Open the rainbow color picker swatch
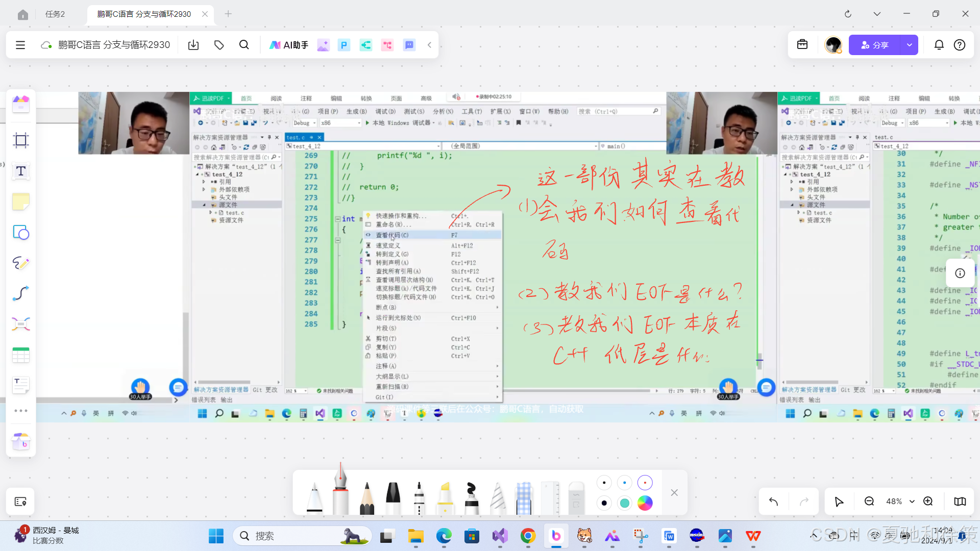This screenshot has height=551, width=980. coord(645,503)
